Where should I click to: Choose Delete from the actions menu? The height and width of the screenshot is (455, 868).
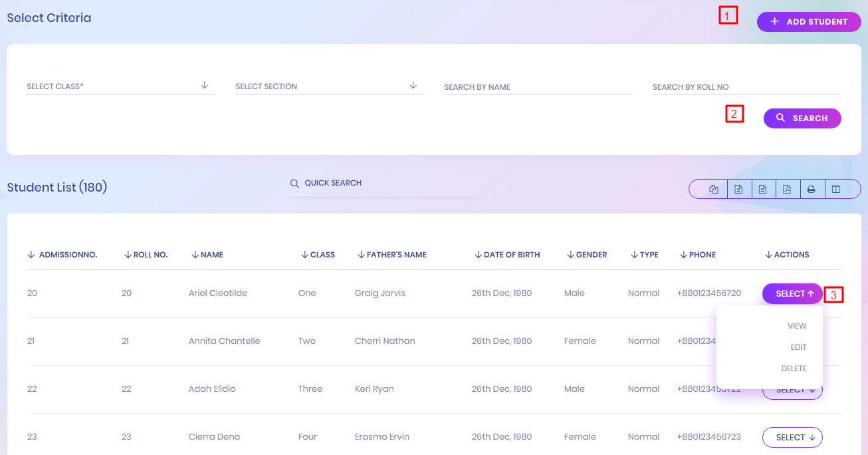794,369
